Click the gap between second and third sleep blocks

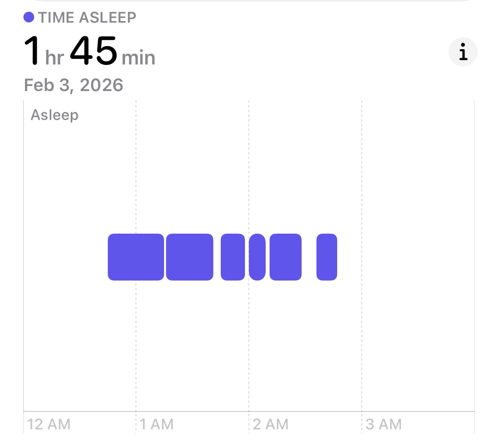pyautogui.click(x=217, y=257)
